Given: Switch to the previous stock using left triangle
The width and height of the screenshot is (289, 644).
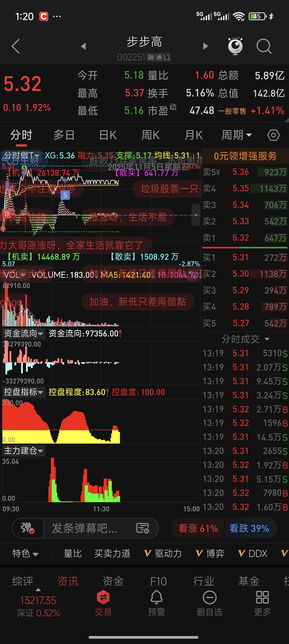Looking at the screenshot, I should pyautogui.click(x=83, y=46).
